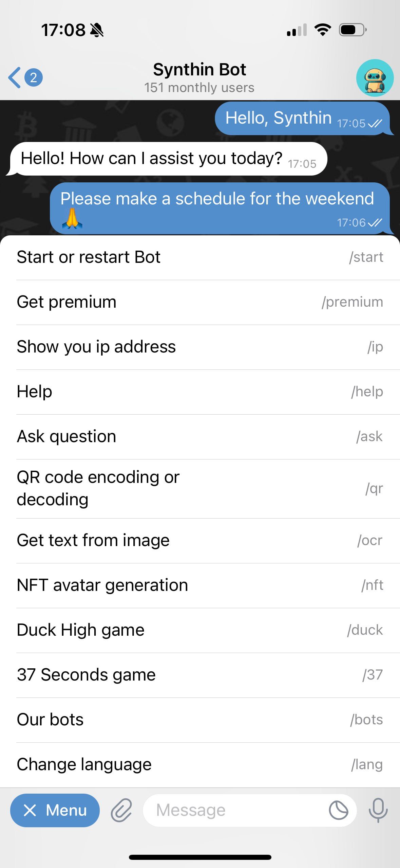Select the Ask question command
Screen dimensions: 400x868
pos(200,437)
